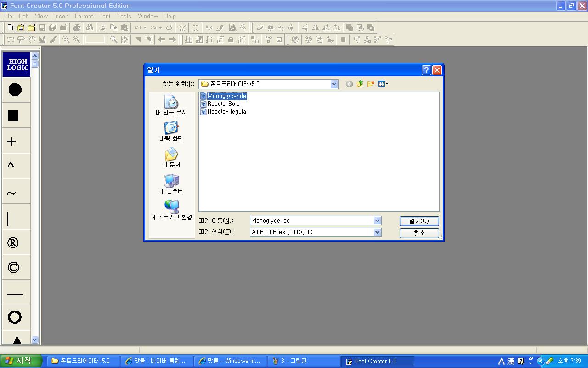
Task: Open the Font menu
Action: click(105, 16)
